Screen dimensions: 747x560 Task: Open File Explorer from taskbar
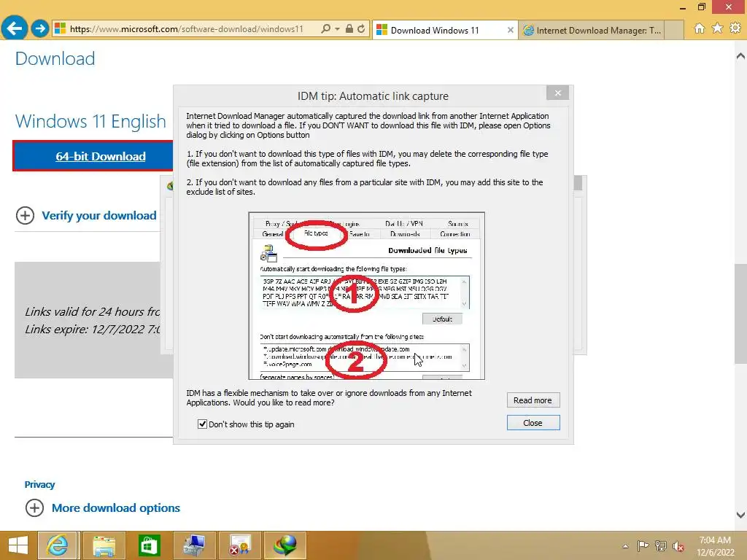[x=104, y=545]
